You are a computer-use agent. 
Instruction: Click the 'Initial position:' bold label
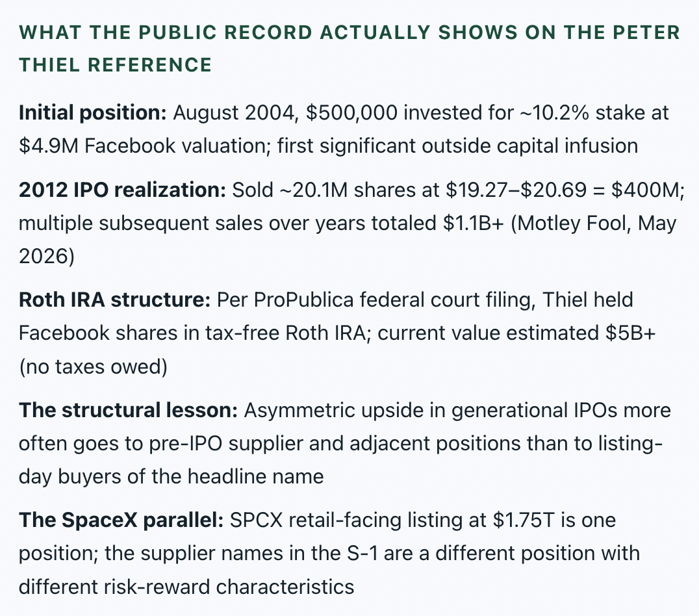click(92, 112)
